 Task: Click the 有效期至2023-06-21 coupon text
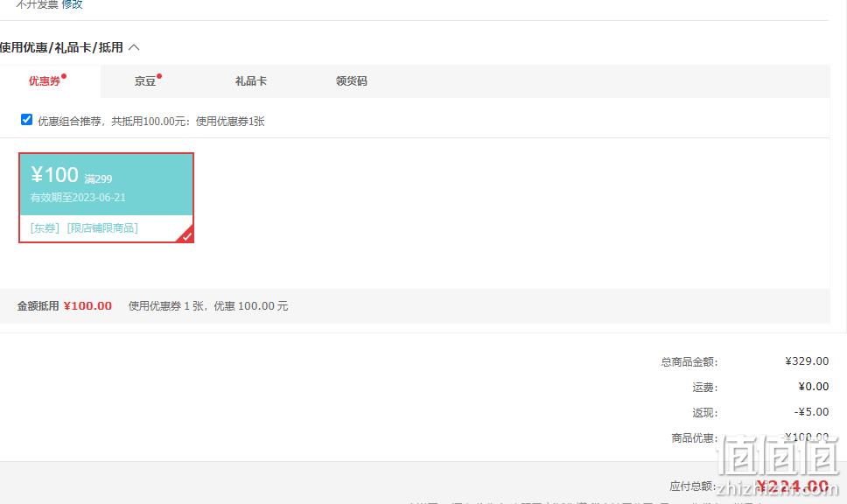pyautogui.click(x=78, y=198)
